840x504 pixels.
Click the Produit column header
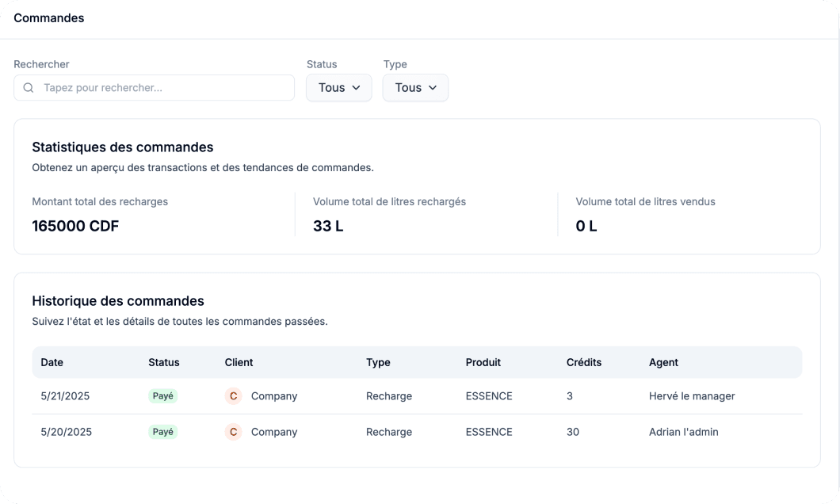[483, 362]
